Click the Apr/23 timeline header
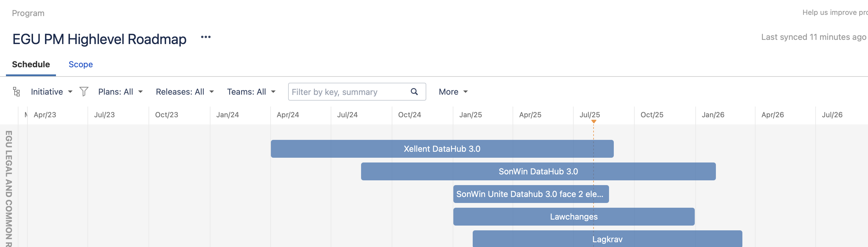868x247 pixels. click(x=45, y=115)
